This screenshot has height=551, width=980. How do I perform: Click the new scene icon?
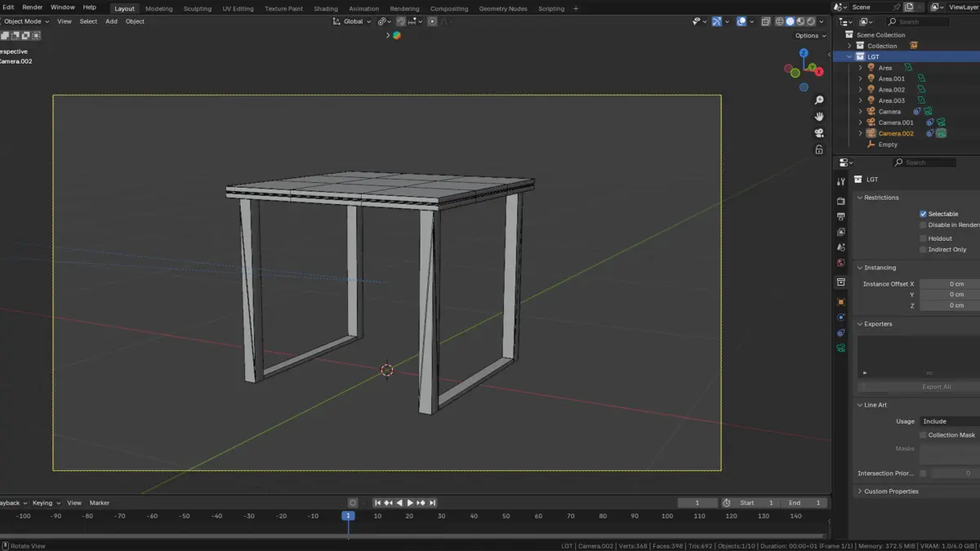[x=909, y=7]
